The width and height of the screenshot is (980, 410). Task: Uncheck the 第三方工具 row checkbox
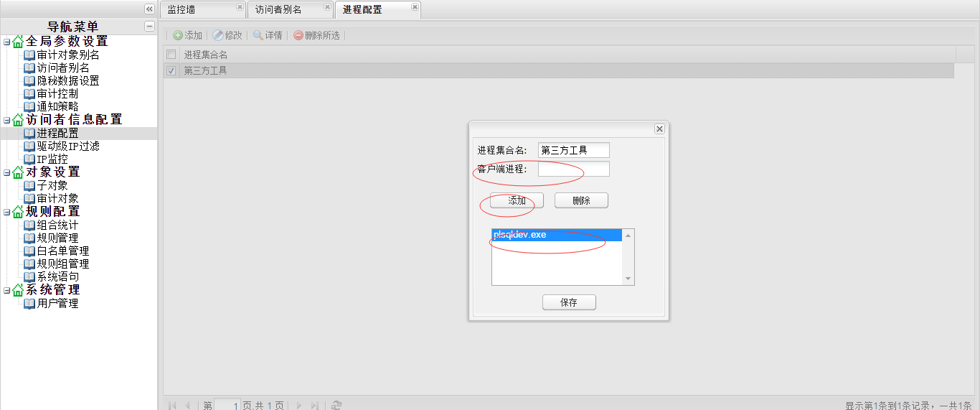pos(171,70)
